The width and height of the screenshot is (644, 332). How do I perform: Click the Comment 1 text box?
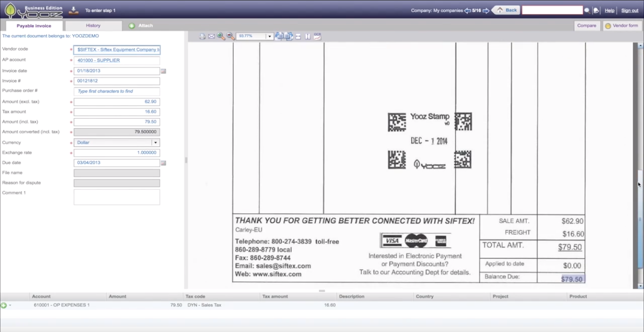pos(117,197)
